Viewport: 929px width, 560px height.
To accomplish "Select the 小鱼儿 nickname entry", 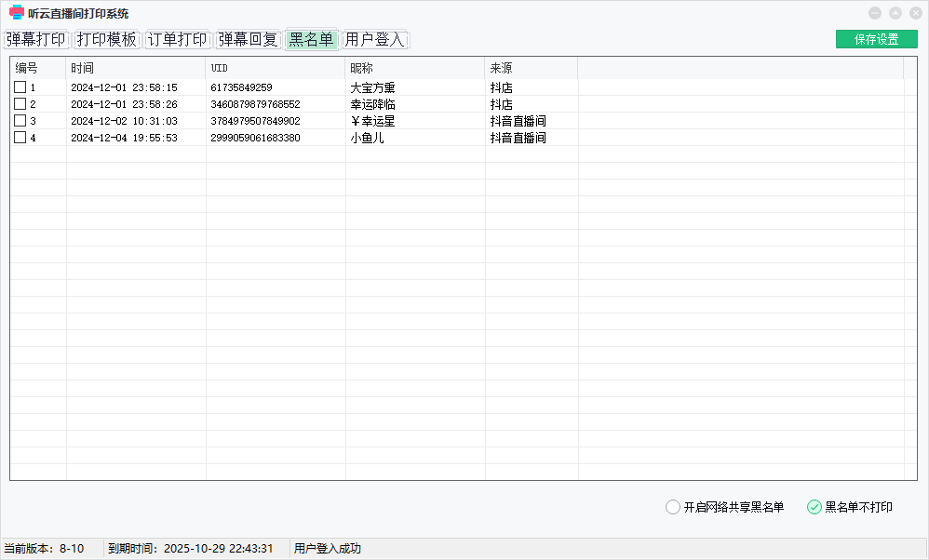I will tap(367, 138).
